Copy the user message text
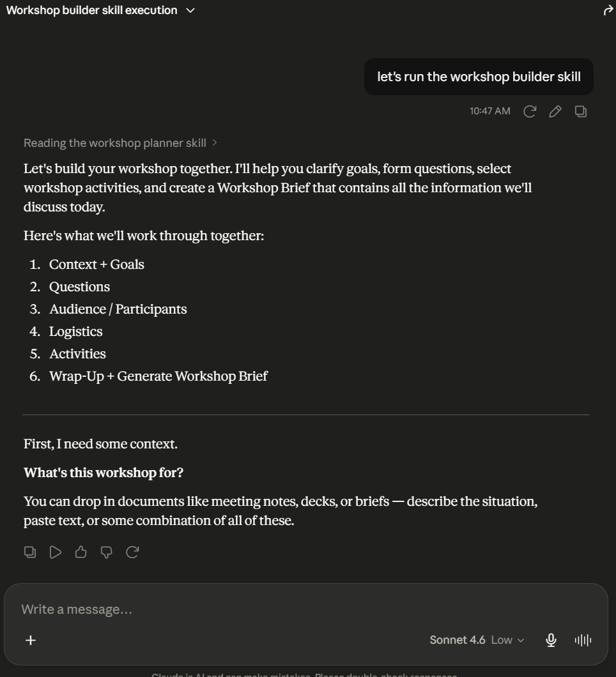Screen dimensions: 616x677 coord(581,111)
